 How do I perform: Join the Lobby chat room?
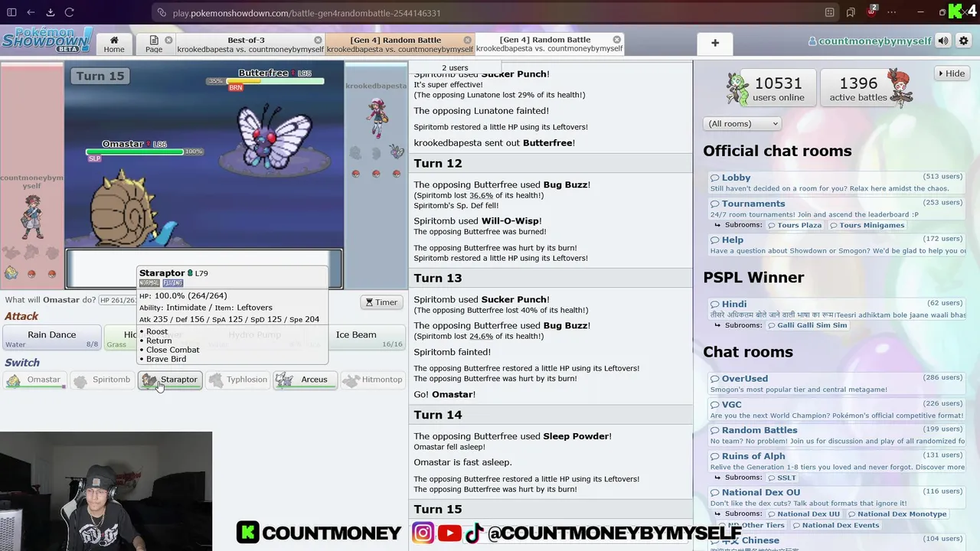[x=836, y=182]
